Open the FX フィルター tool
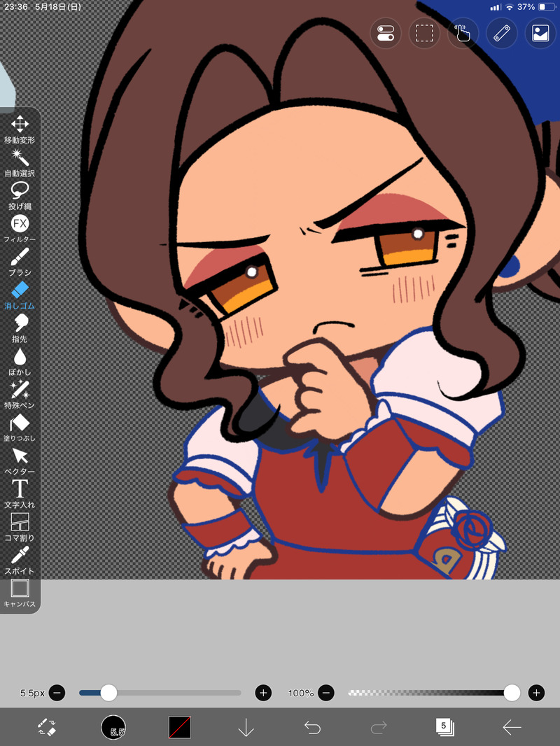560x746 pixels. pos(20,229)
